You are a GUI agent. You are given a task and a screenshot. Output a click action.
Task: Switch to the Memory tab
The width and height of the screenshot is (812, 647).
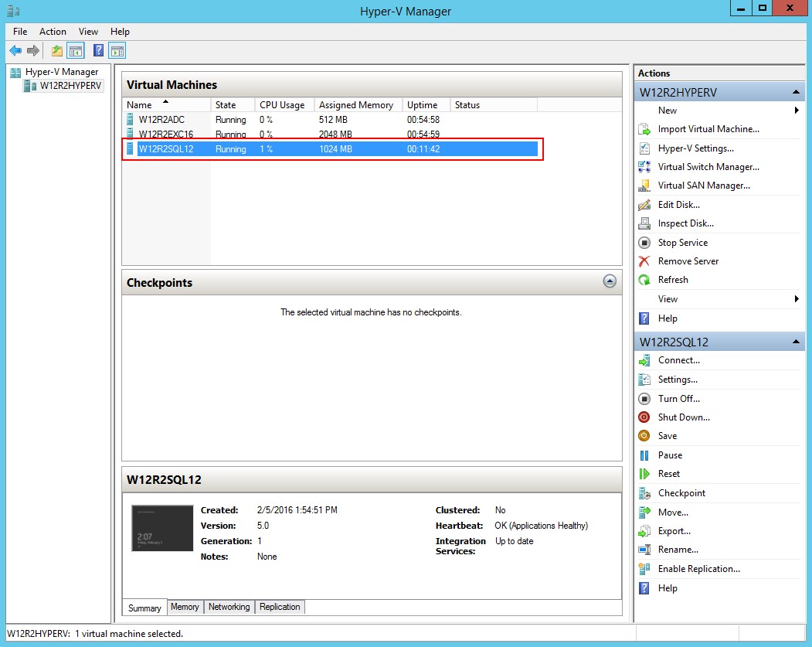(x=185, y=607)
